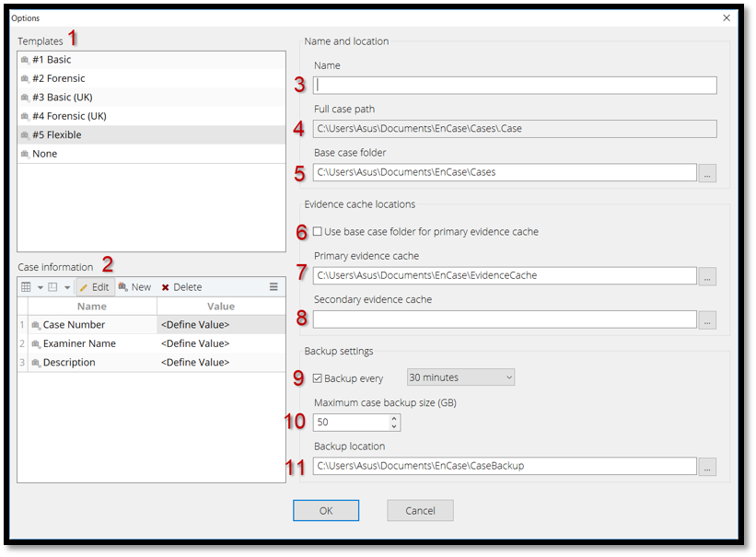
Task: Click the Edit pencil toolbar button
Action: click(94, 287)
